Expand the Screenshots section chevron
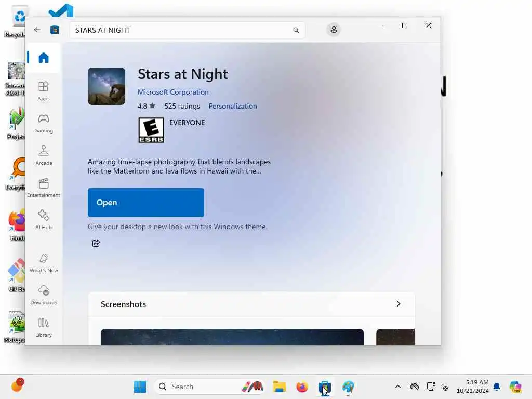 [x=398, y=304]
